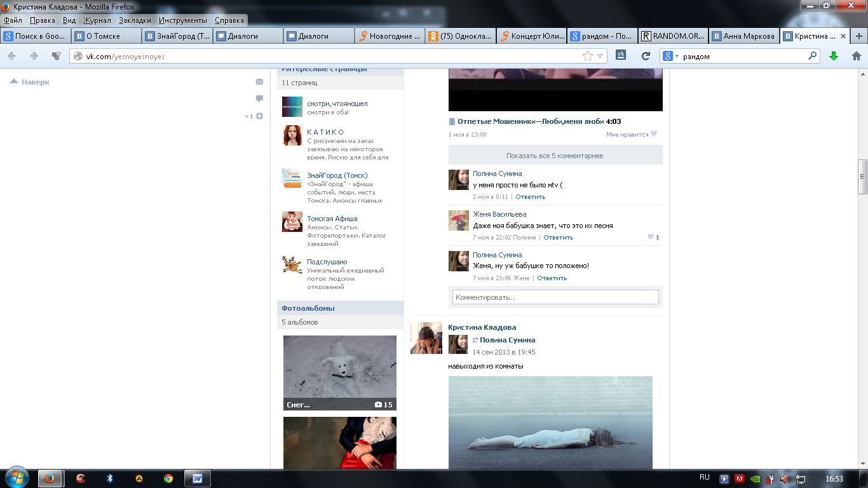868x488 pixels.
Task: Click Женя Васильева's umbrella avatar
Action: pos(459,220)
